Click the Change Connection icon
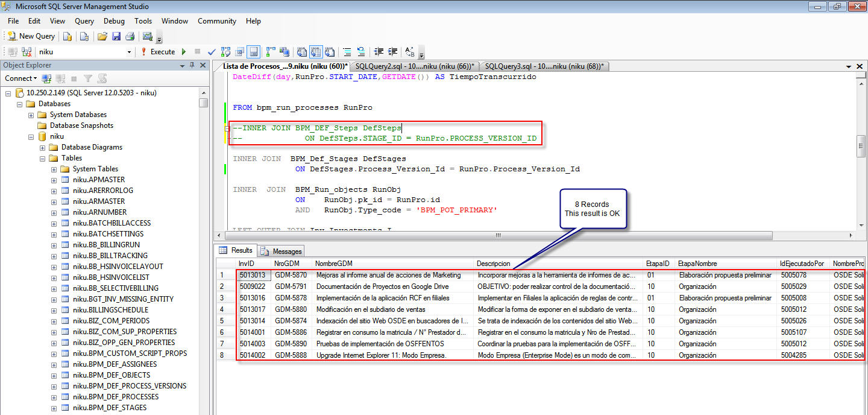 (27, 52)
